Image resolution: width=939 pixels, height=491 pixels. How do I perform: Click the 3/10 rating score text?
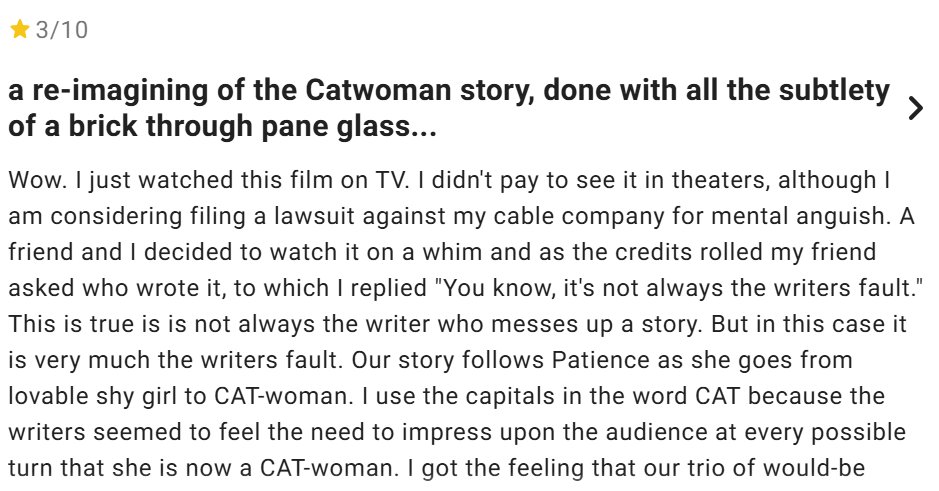pos(62,31)
